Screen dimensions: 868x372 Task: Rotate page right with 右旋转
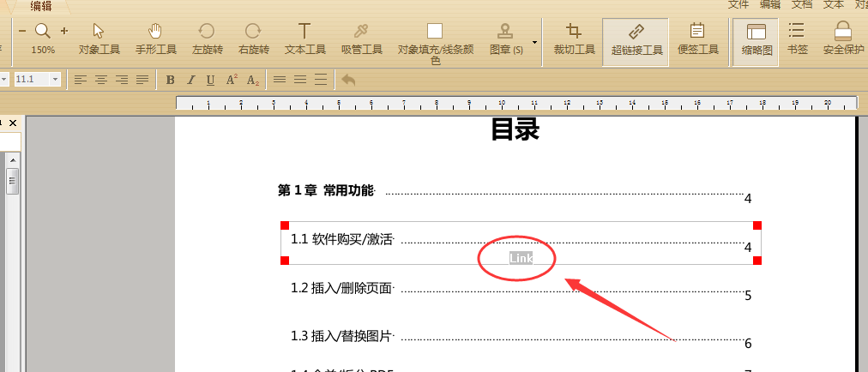pos(254,39)
